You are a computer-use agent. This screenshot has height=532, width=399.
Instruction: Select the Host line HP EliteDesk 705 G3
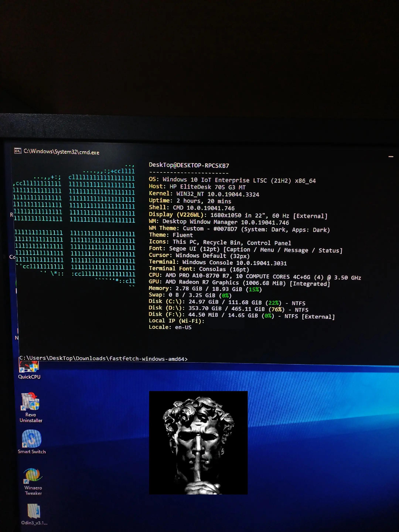197,187
